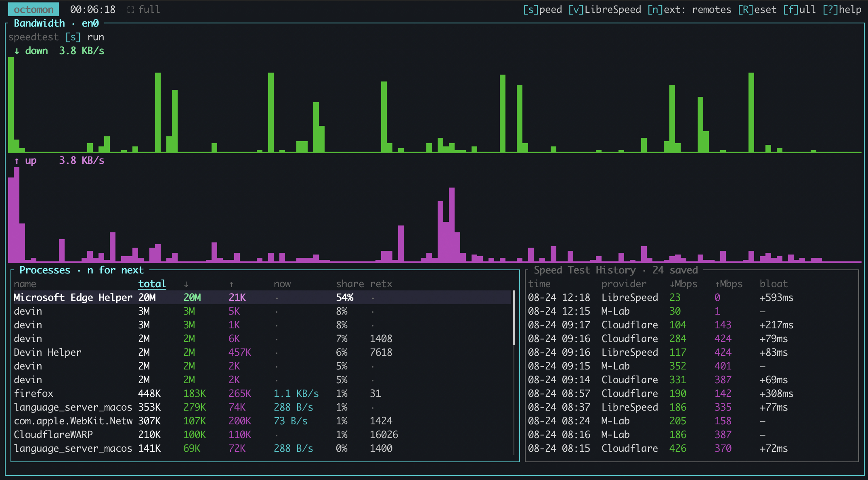Viewport: 868px width, 480px height.
Task: Click the upload arrow column header in Processes
Action: [x=231, y=284]
